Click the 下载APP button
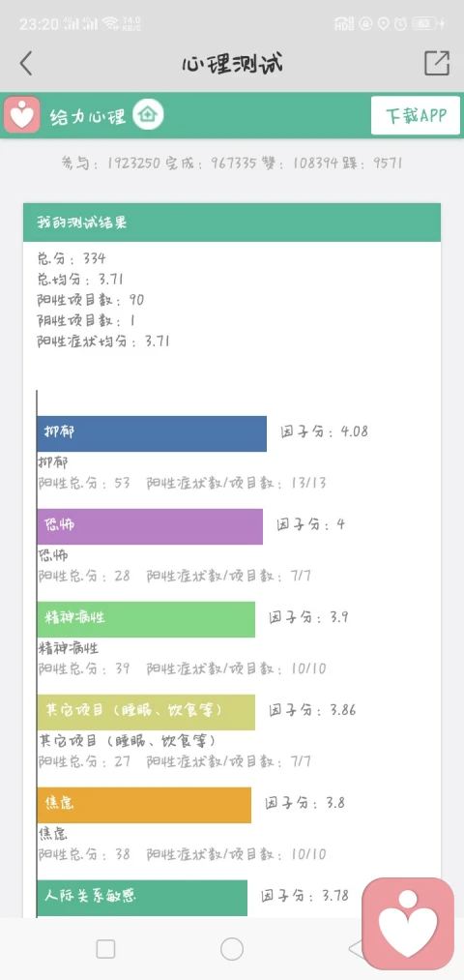 point(416,116)
